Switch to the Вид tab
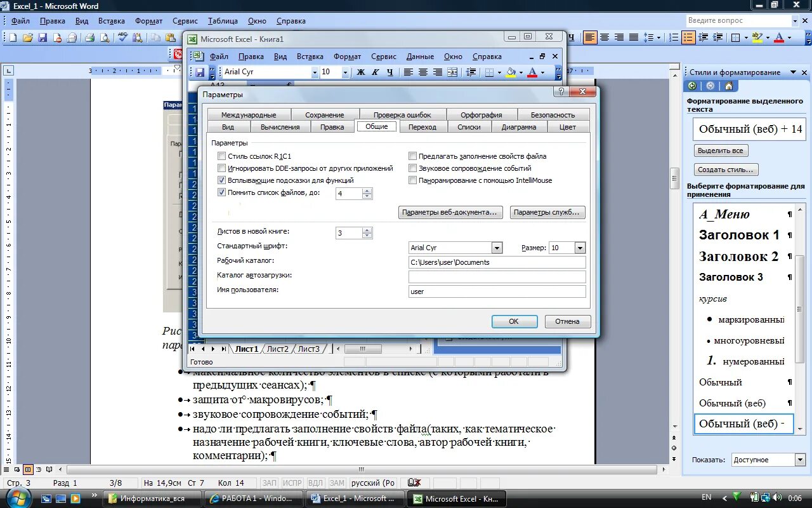The width and height of the screenshot is (812, 508). [228, 127]
